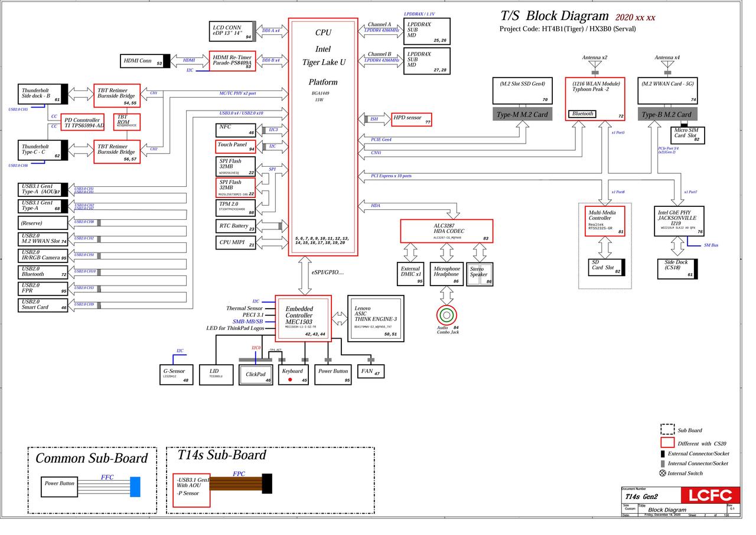
Task: Click the FAN block
Action: click(x=371, y=371)
